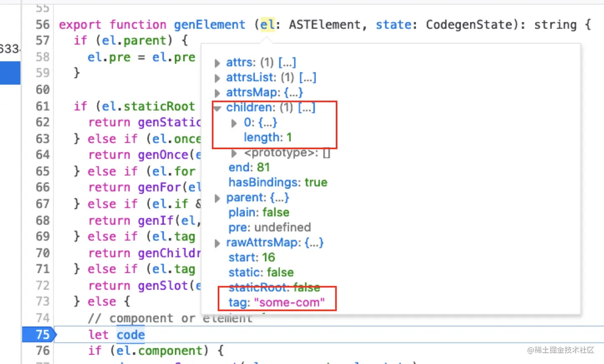This screenshot has width=604, height=364.
Task: Add a breakpoint on line 61
Action: pyautogui.click(x=42, y=106)
